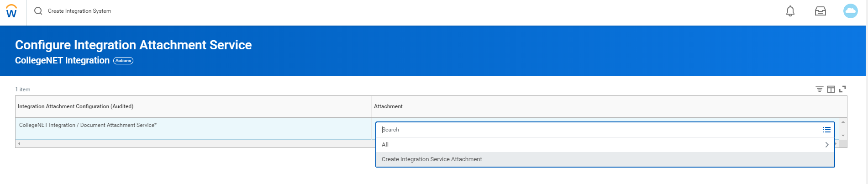Click the grid filter icon
Image resolution: width=868 pixels, height=184 pixels.
(x=819, y=89)
